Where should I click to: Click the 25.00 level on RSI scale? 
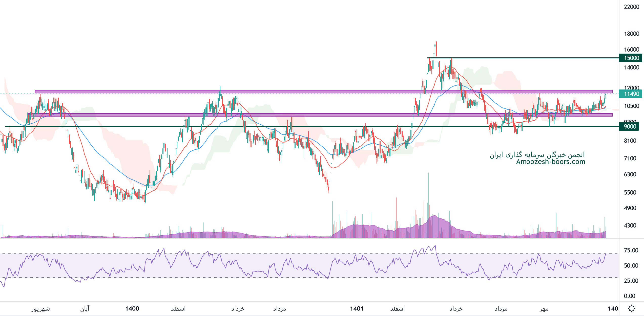tap(631, 281)
